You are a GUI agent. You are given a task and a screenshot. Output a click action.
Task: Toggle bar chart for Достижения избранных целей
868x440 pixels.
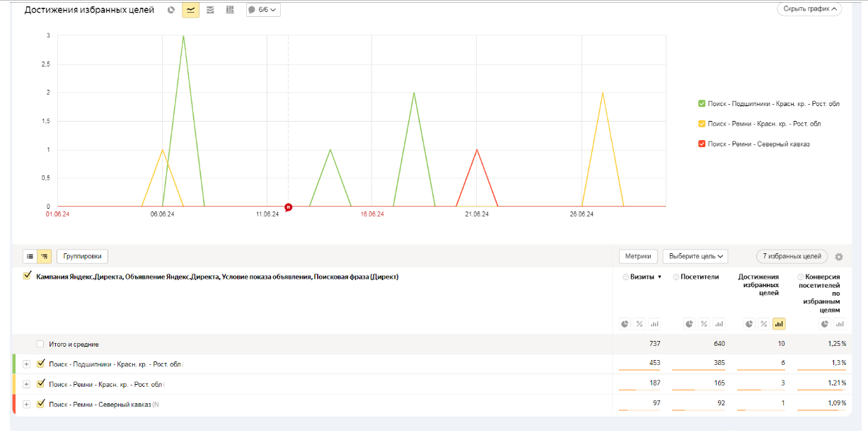[779, 324]
